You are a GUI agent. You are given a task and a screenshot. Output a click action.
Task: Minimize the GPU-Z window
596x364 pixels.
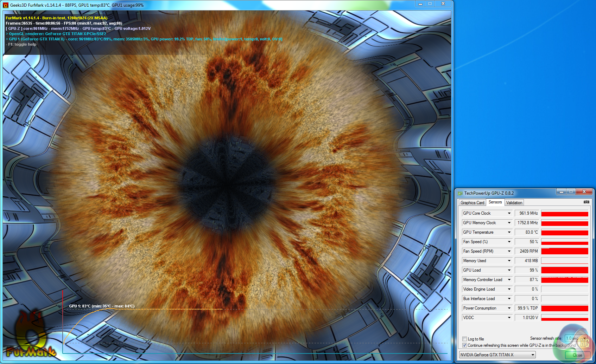[x=562, y=192]
